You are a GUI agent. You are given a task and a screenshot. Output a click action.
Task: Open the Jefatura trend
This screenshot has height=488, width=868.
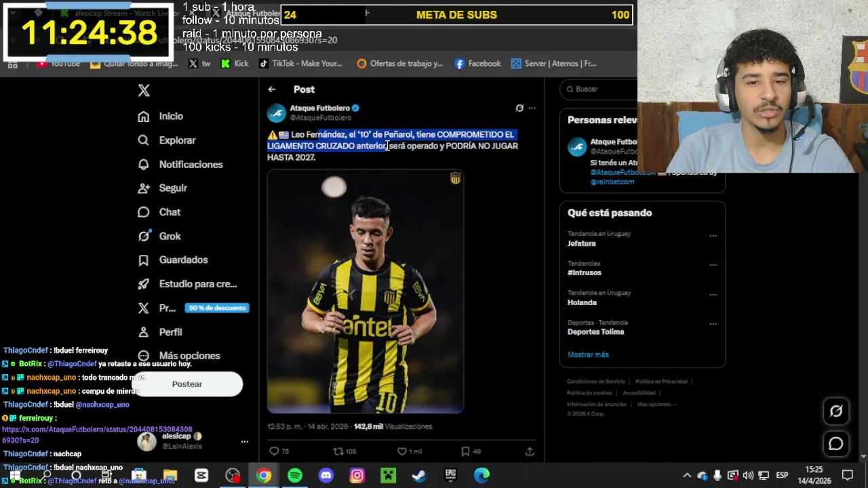coord(582,243)
